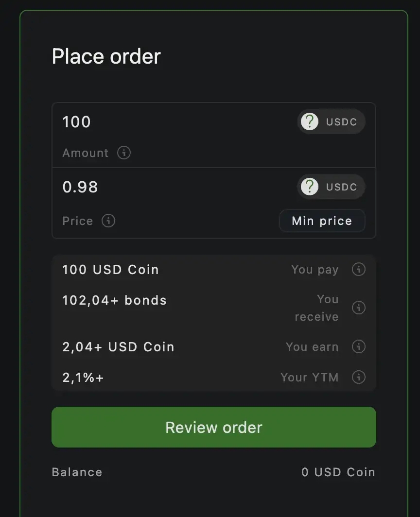420x517 pixels.
Task: Focus the Amount input showing 100
Action: click(170, 121)
